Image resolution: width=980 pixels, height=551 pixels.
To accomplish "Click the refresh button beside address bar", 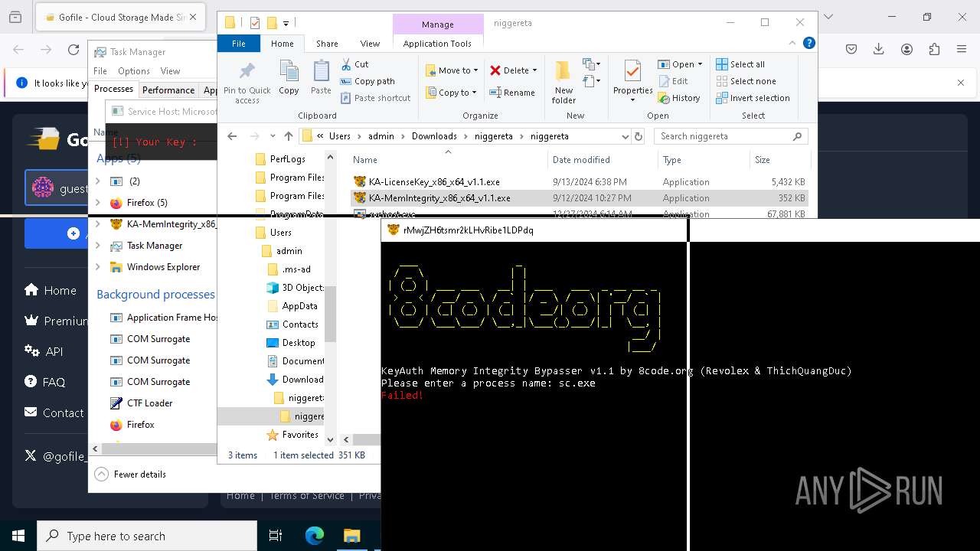I will point(639,136).
